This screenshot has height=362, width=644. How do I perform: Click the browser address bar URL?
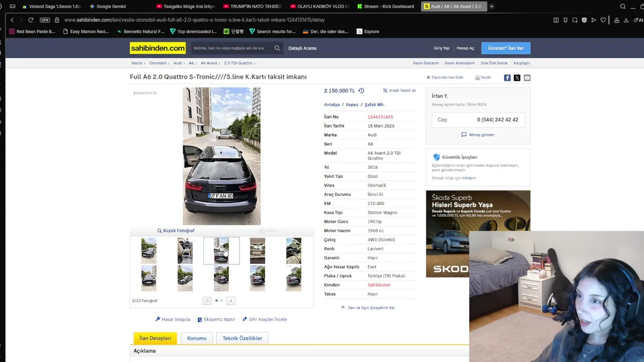(195, 20)
